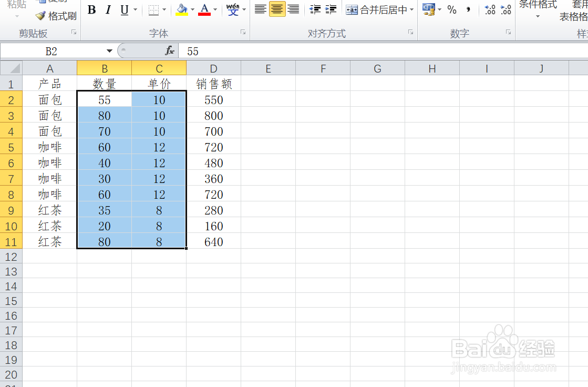Screen dimensions: 588x387
Task: Open Conditional Formatting (条件格式)
Action: pyautogui.click(x=538, y=10)
